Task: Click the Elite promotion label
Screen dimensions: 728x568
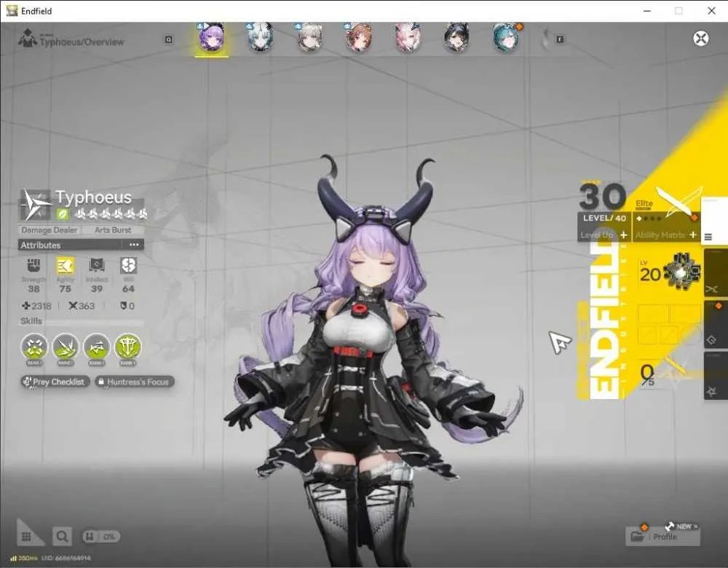Action: coord(644,203)
